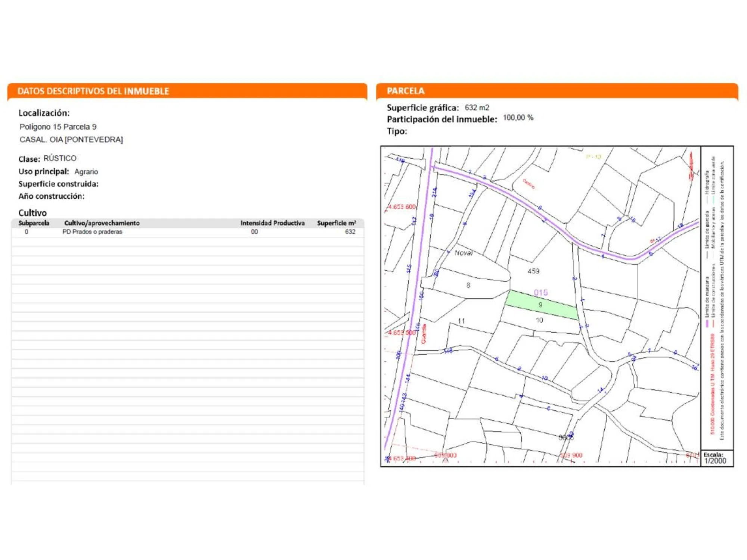Image resolution: width=747 pixels, height=560 pixels.
Task: Click the Cultivo/aprovechamiento column header
Action: tap(102, 223)
